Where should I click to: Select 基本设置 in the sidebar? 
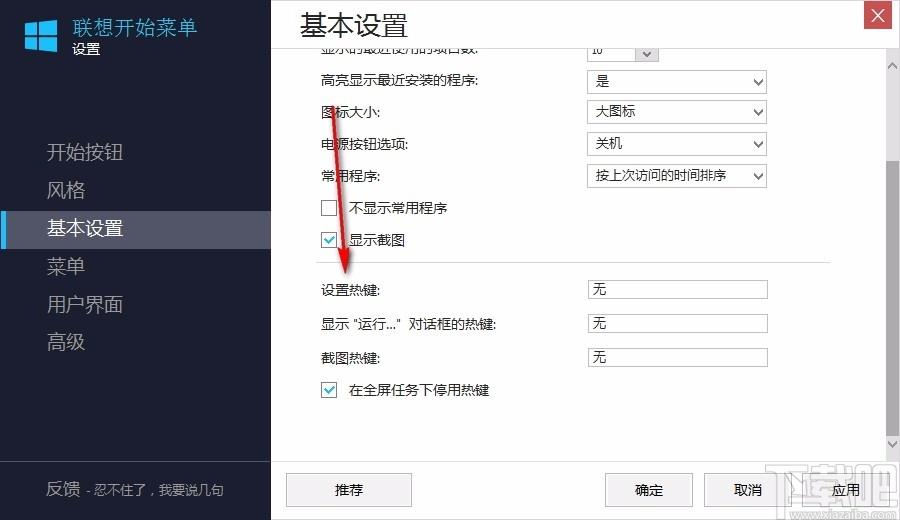[135, 229]
